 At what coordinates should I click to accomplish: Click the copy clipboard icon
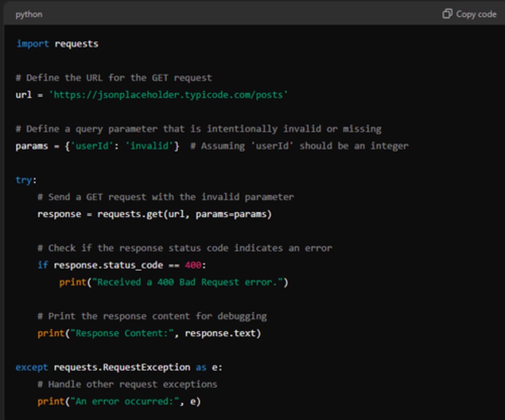click(x=447, y=14)
